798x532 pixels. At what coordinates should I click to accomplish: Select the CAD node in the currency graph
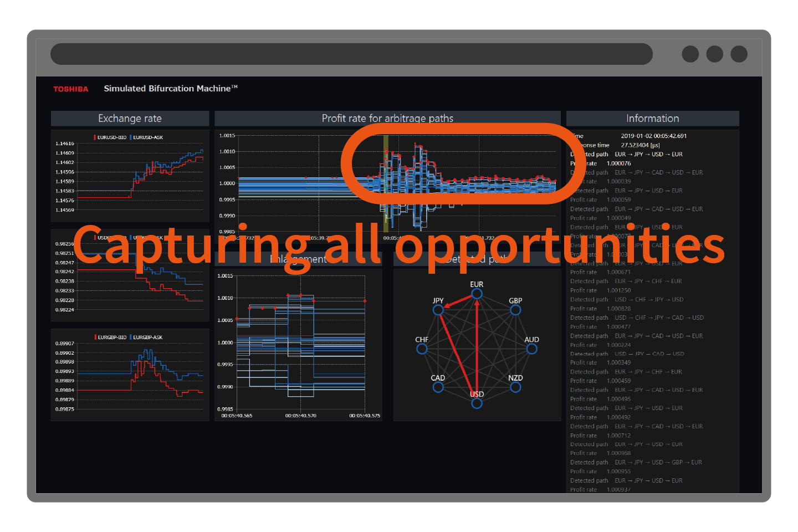(438, 387)
